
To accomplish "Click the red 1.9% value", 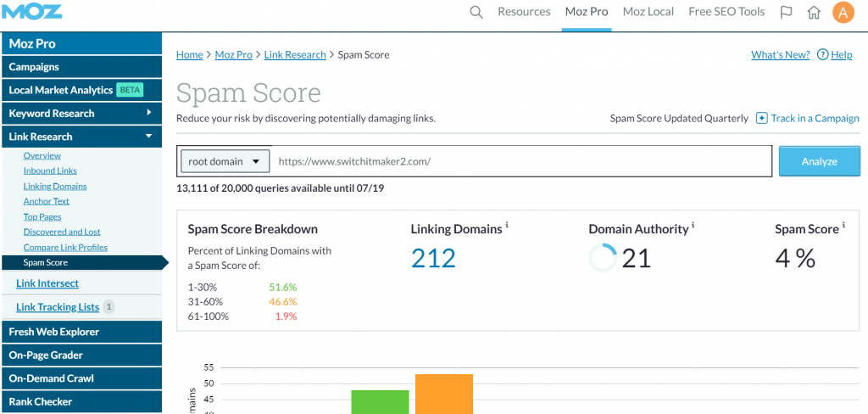I will click(x=286, y=316).
